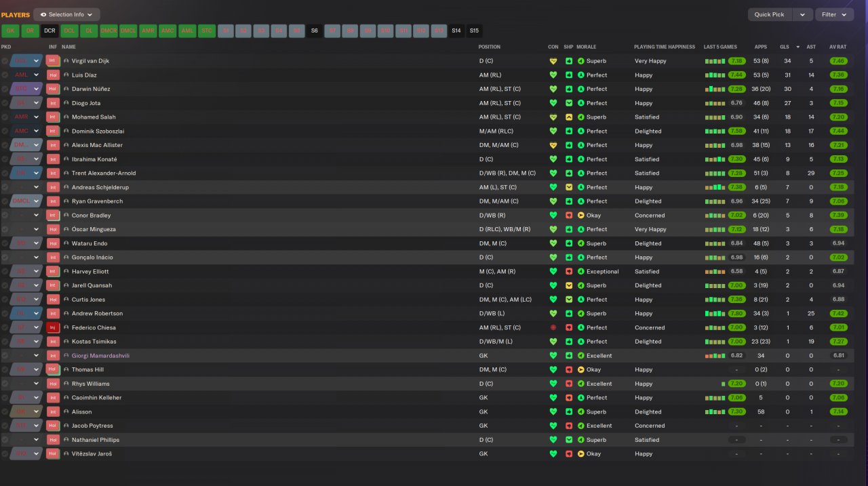Click the Quick Pick button
Image resolution: width=868 pixels, height=486 pixels.
(769, 14)
